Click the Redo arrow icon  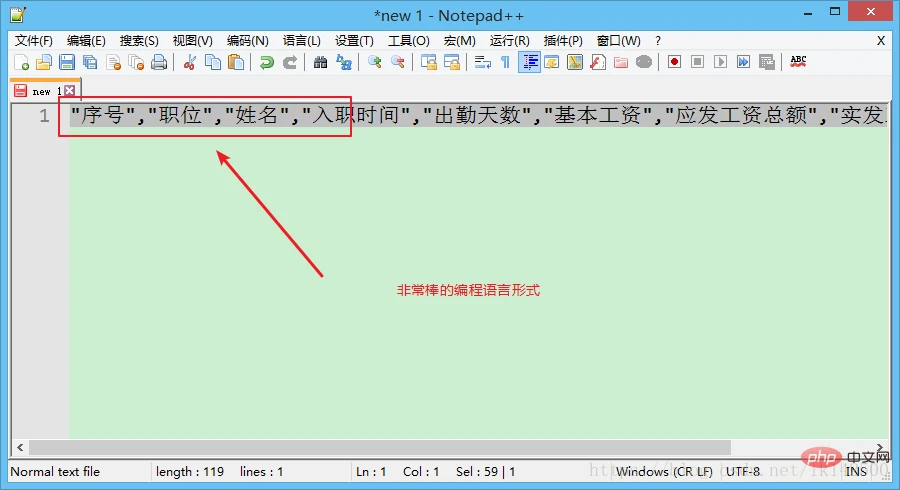coord(290,62)
